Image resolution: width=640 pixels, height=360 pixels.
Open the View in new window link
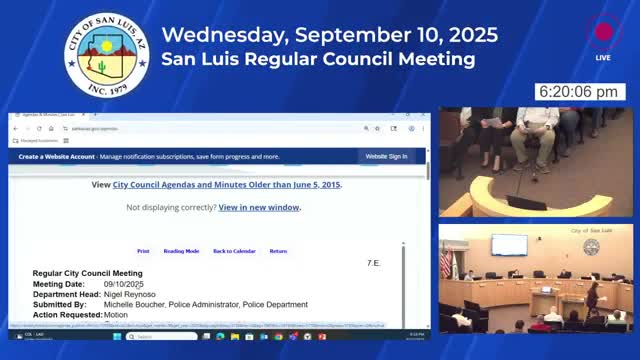click(x=259, y=207)
